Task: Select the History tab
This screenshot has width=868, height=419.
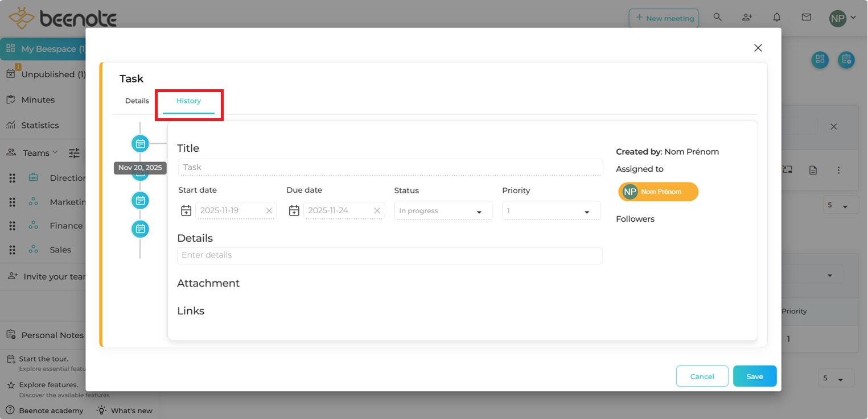Action: (188, 101)
